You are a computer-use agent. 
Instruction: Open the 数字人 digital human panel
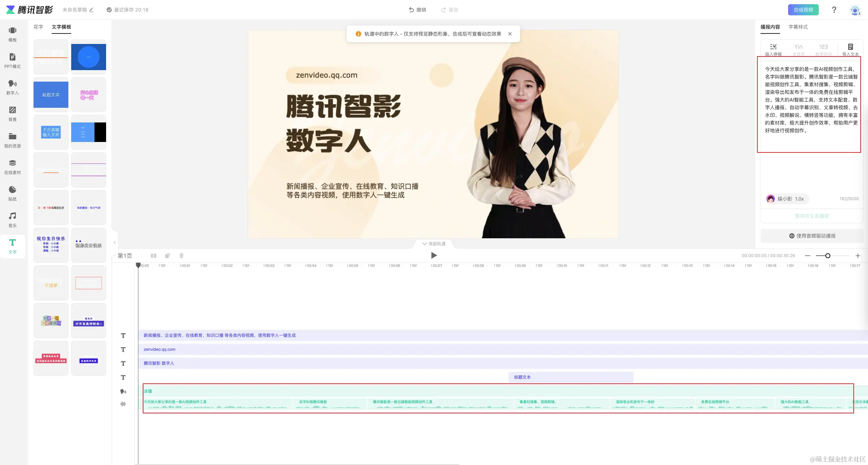point(13,88)
